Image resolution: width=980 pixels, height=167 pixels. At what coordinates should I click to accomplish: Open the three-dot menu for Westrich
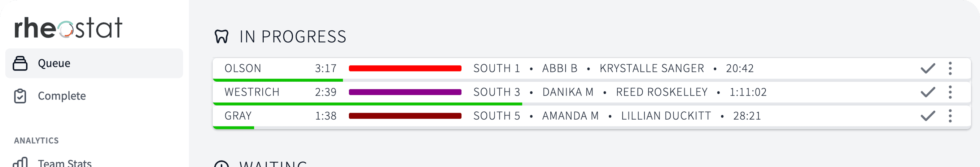pos(950,92)
